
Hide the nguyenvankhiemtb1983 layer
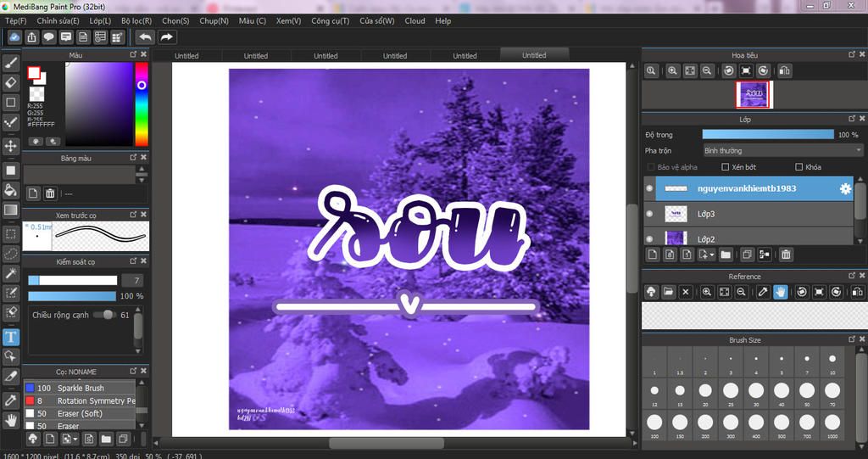click(x=649, y=188)
